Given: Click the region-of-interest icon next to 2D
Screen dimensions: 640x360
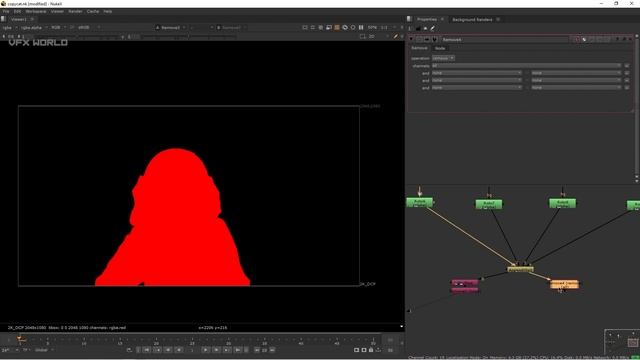Looking at the screenshot, I should 362,36.
